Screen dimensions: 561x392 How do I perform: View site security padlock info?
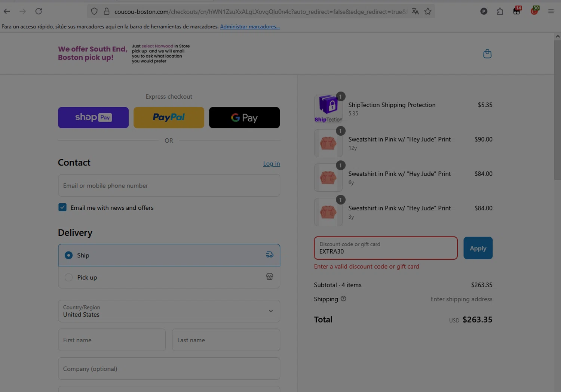[x=107, y=12]
